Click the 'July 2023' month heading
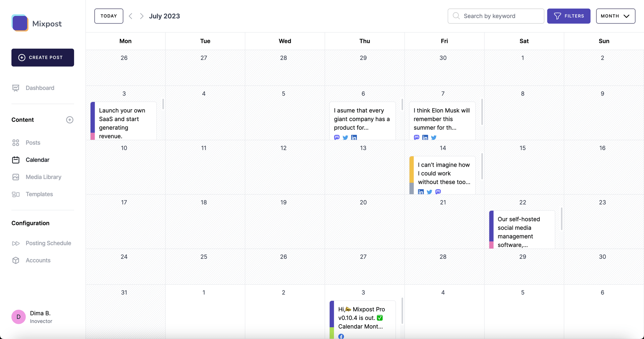 (164, 16)
